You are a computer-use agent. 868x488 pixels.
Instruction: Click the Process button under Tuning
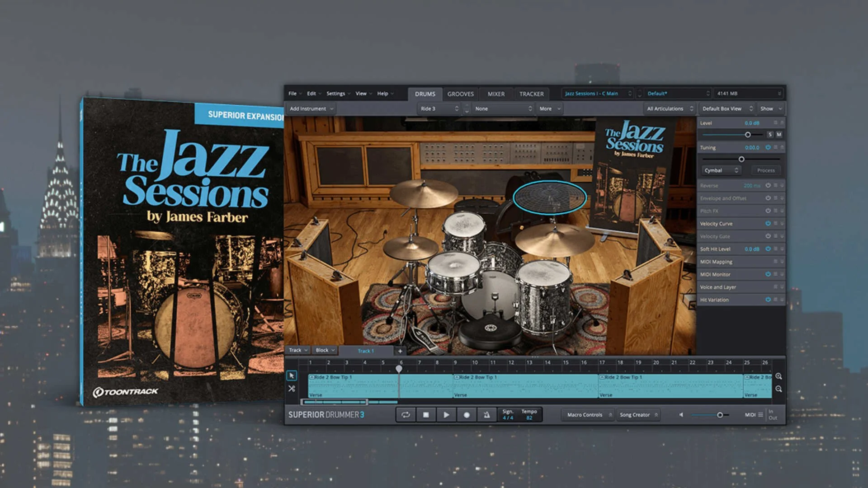click(x=765, y=170)
